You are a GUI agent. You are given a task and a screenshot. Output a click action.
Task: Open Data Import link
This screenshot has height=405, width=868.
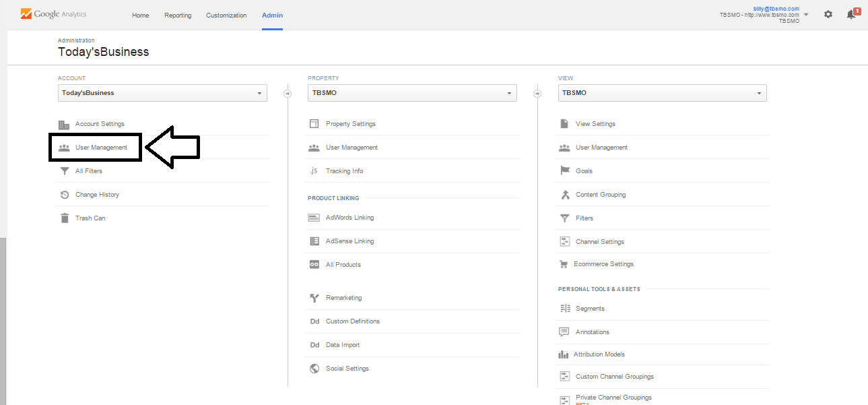pyautogui.click(x=343, y=345)
